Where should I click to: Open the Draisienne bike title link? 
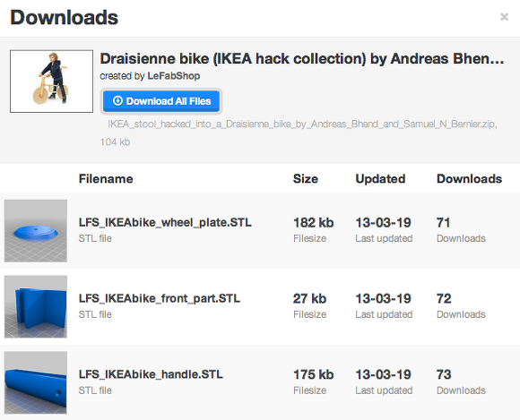point(302,58)
